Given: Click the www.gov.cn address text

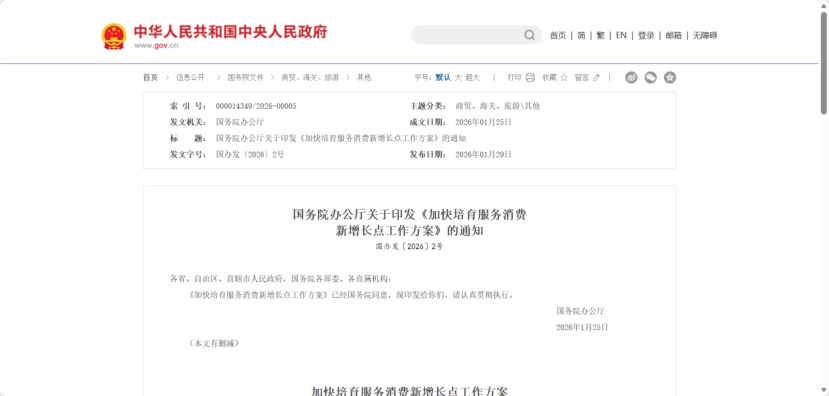Looking at the screenshot, I should pyautogui.click(x=156, y=46).
